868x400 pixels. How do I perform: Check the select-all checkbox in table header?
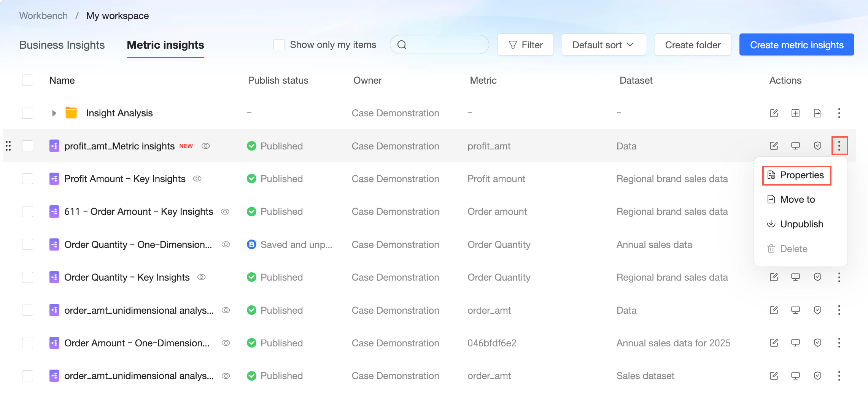click(28, 80)
